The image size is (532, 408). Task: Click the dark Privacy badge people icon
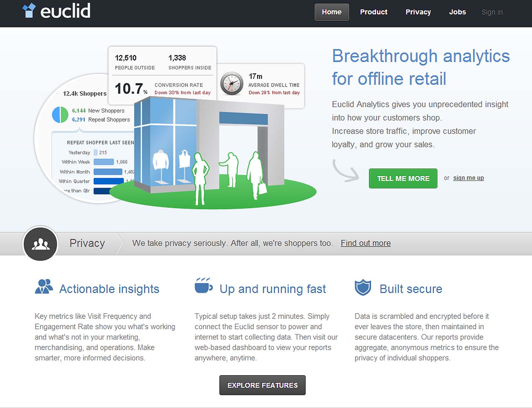tap(40, 243)
